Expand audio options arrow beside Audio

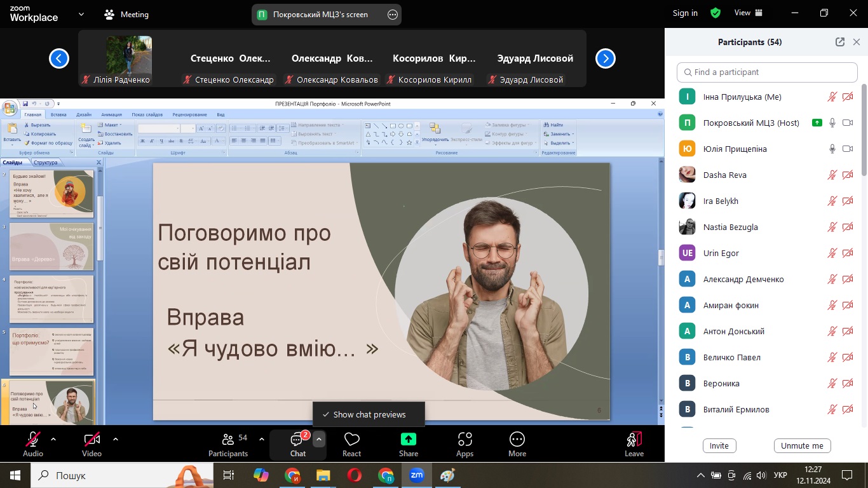53,439
